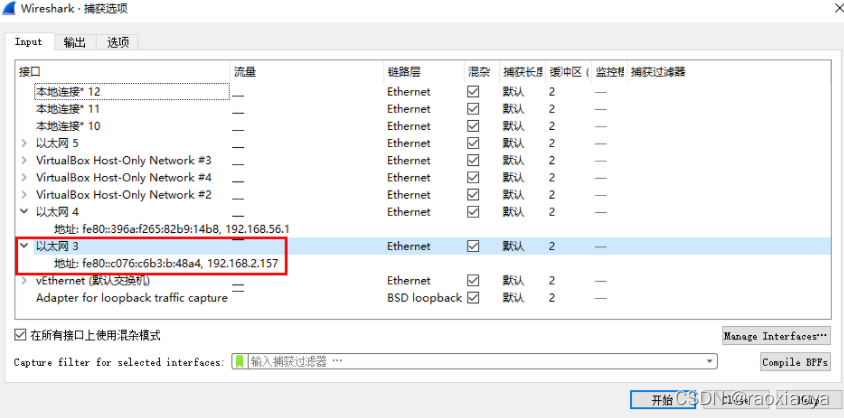Click the 默认 snaplen cell for 以太网 3
The image size is (844, 418).
pos(513,246)
